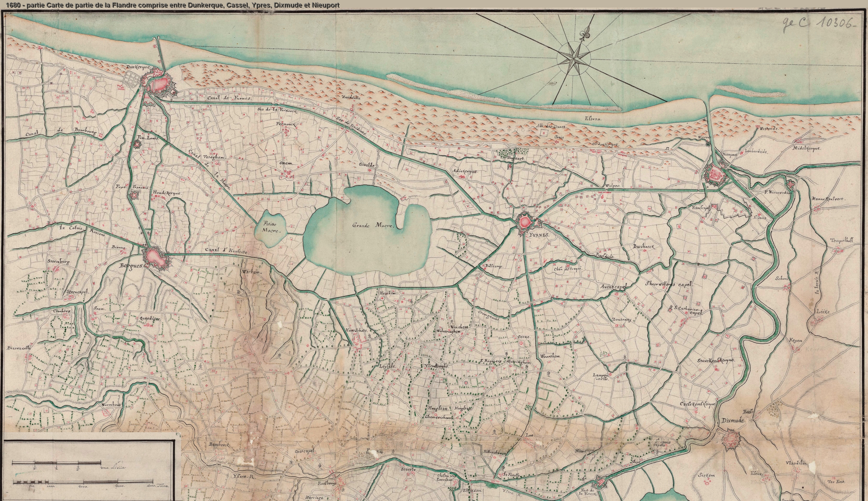Image resolution: width=868 pixels, height=501 pixels.
Task: Click the "Lombarzide" label
Action: (x=756, y=151)
